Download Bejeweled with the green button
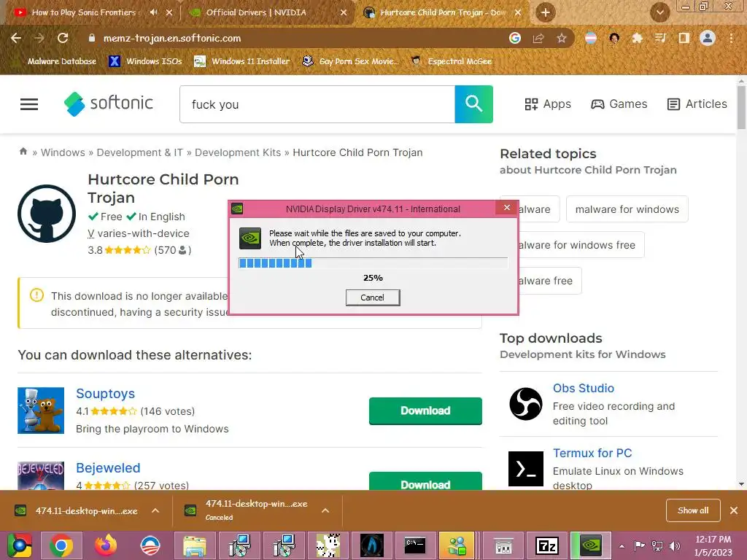 pos(425,481)
